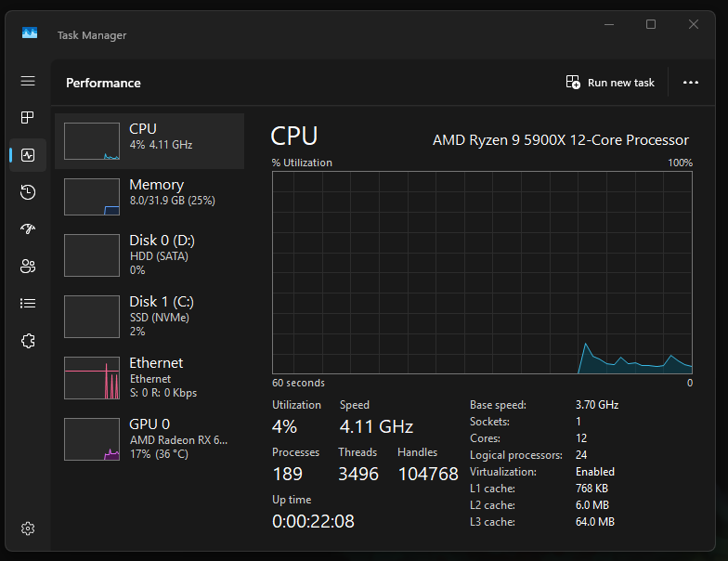Click the 4% utilization value
This screenshot has width=728, height=561.
point(284,426)
